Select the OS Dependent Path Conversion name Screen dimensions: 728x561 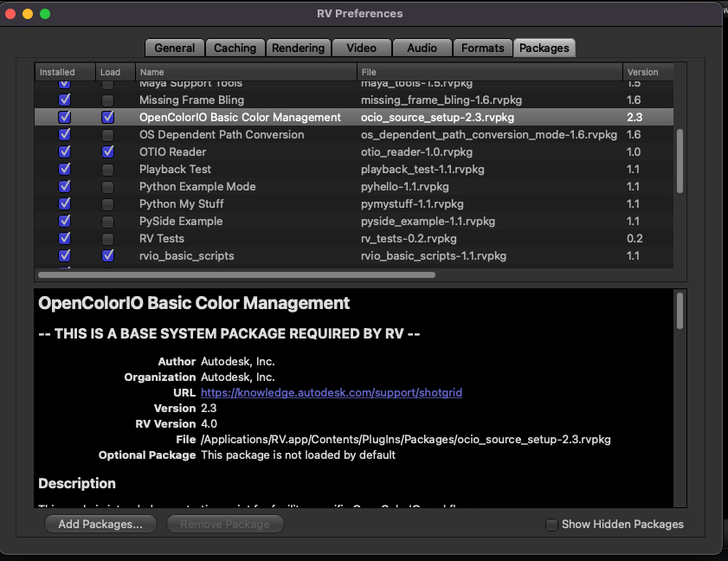pos(222,135)
